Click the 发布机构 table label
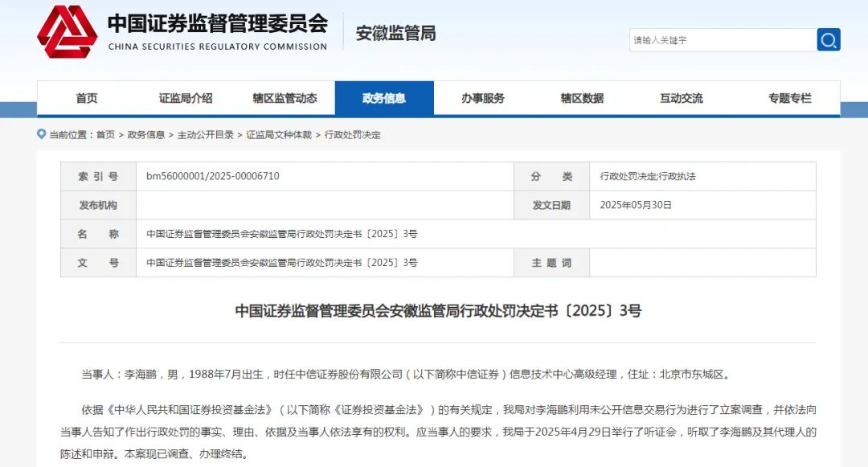This screenshot has width=868, height=467. [99, 205]
